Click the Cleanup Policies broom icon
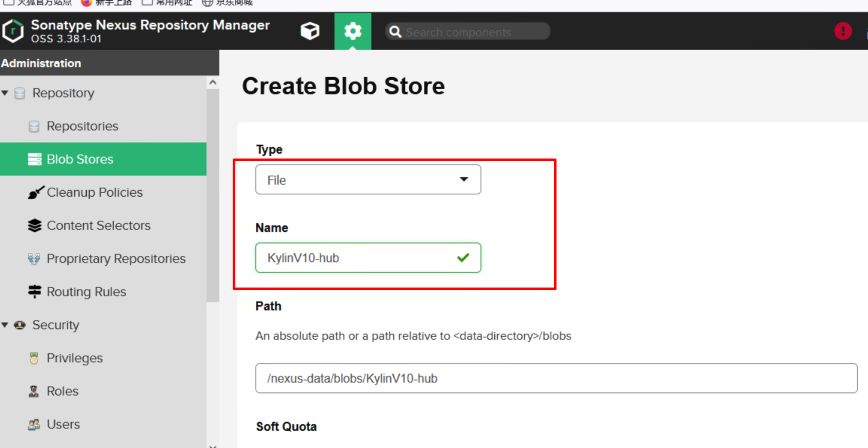The height and width of the screenshot is (448, 868). click(36, 192)
